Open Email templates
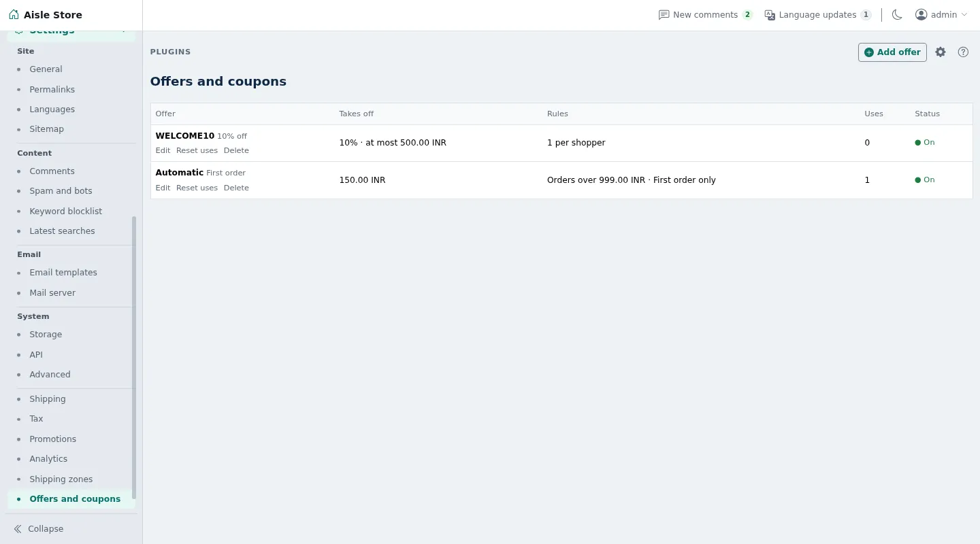 point(63,273)
